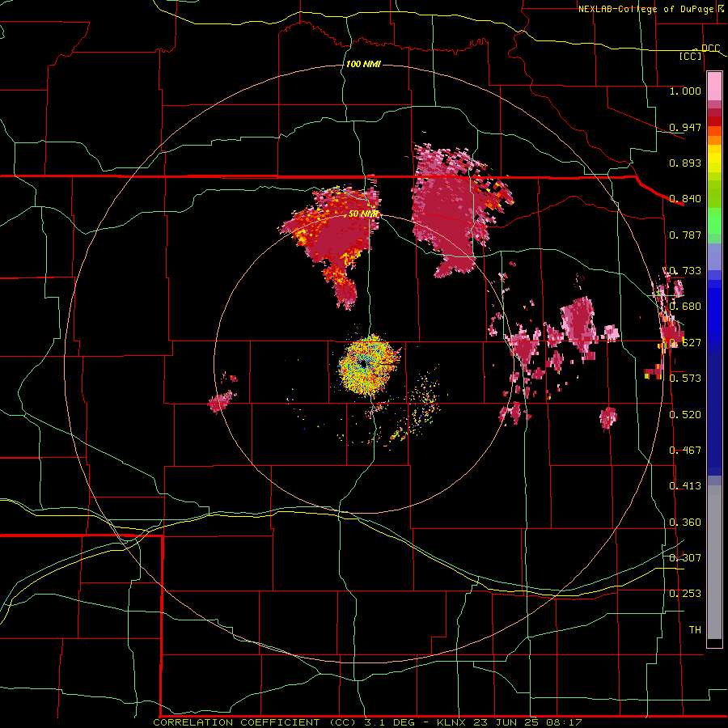Screen dimensions: 728x728
Task: Click the 100 NMI range ring label
Action: point(363,64)
